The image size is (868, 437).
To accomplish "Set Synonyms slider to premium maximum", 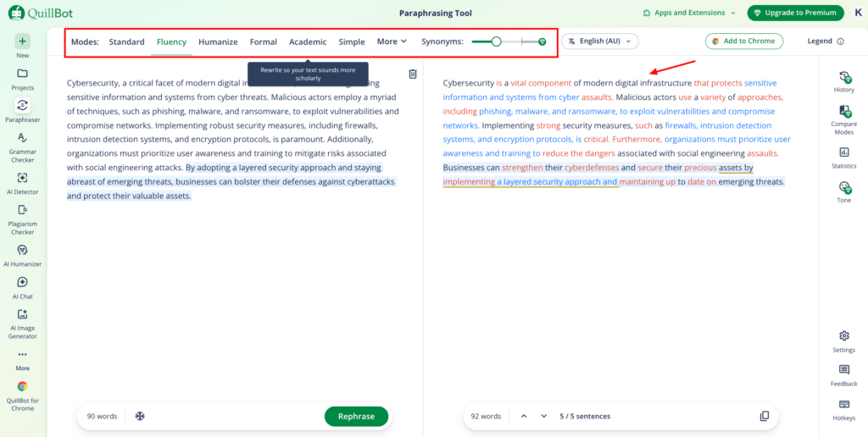I will point(542,41).
